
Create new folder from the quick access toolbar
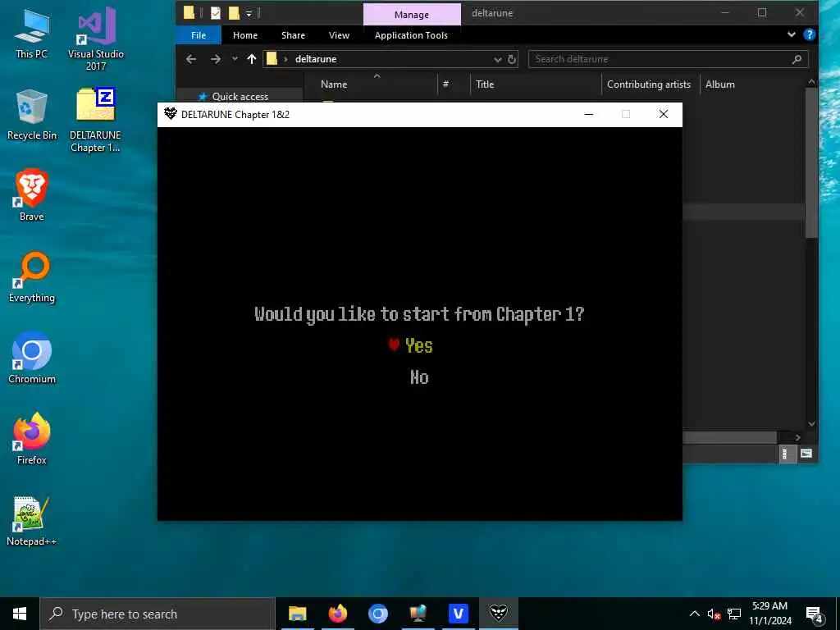click(x=234, y=13)
